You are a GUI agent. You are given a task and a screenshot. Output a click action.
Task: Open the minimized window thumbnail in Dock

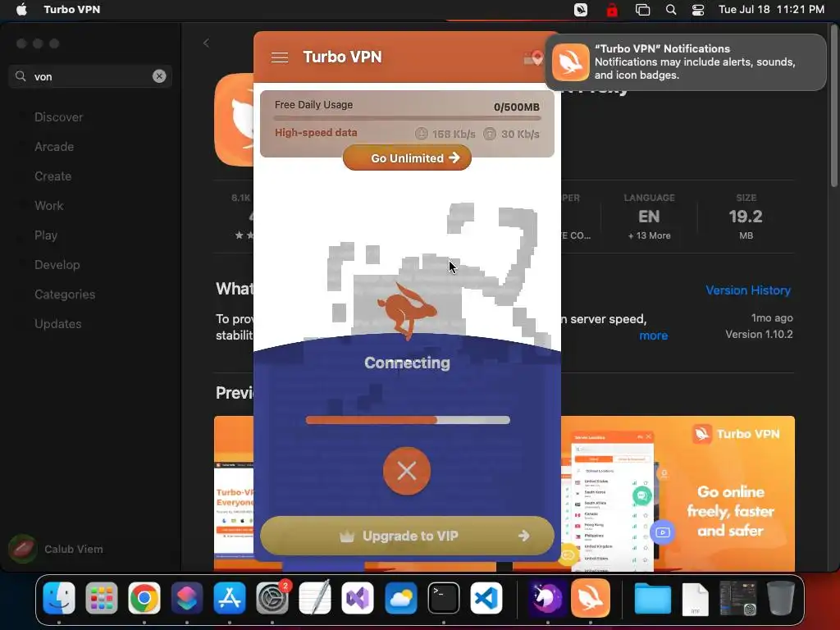[x=737, y=598]
